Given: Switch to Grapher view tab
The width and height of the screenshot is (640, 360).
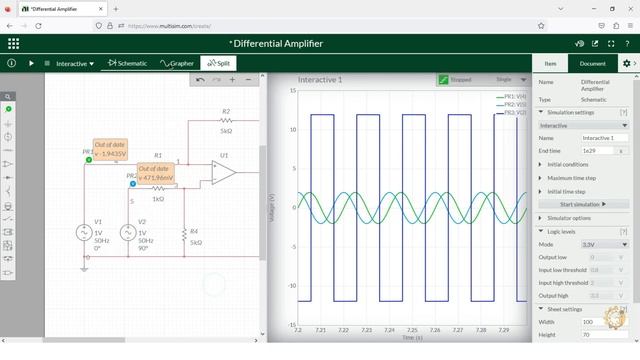Looking at the screenshot, I should tap(177, 63).
